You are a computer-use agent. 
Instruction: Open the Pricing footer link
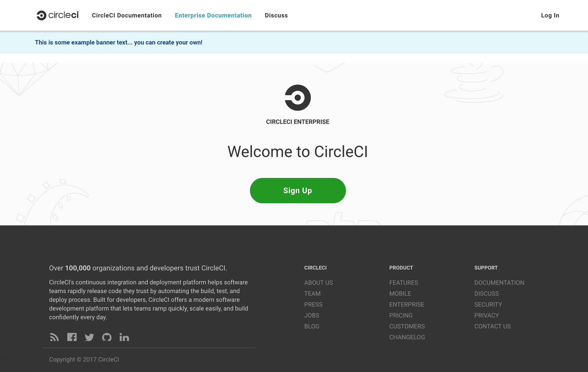401,315
